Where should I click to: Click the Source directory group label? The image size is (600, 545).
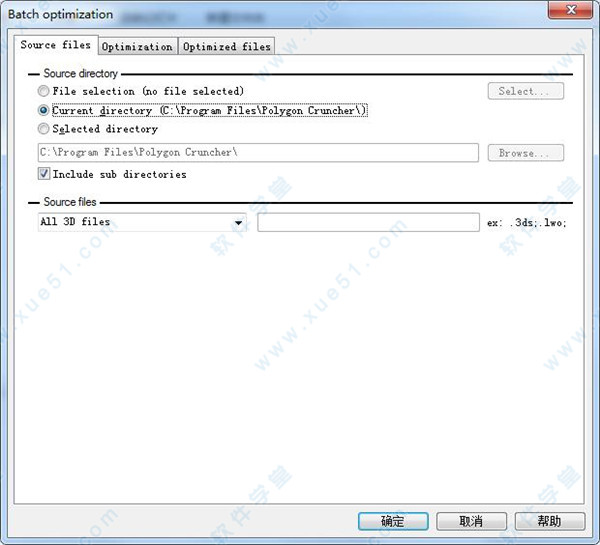tap(80, 73)
